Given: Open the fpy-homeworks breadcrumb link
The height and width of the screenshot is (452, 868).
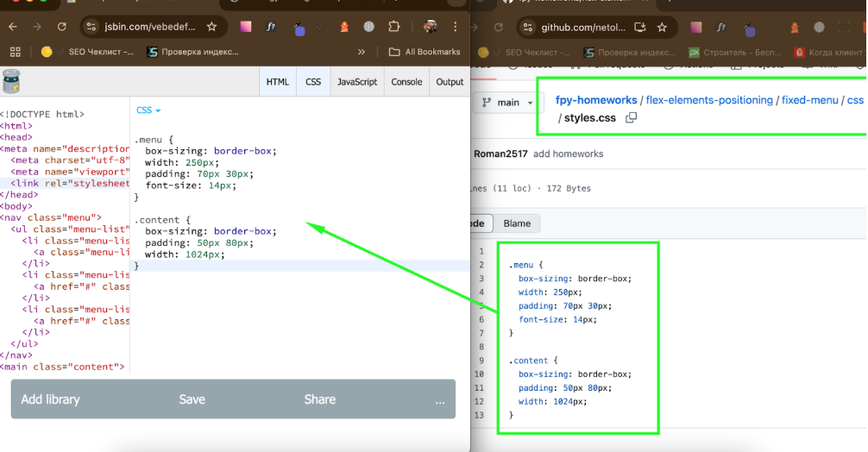Looking at the screenshot, I should 596,100.
